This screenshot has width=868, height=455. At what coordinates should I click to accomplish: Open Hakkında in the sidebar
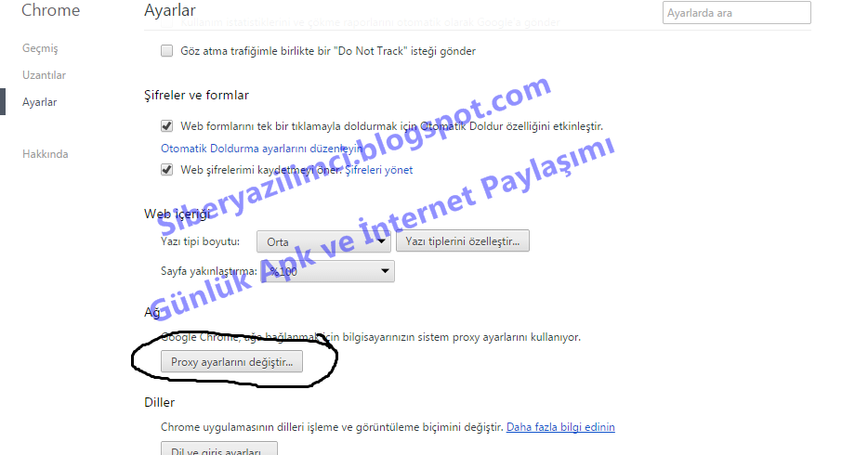point(45,154)
